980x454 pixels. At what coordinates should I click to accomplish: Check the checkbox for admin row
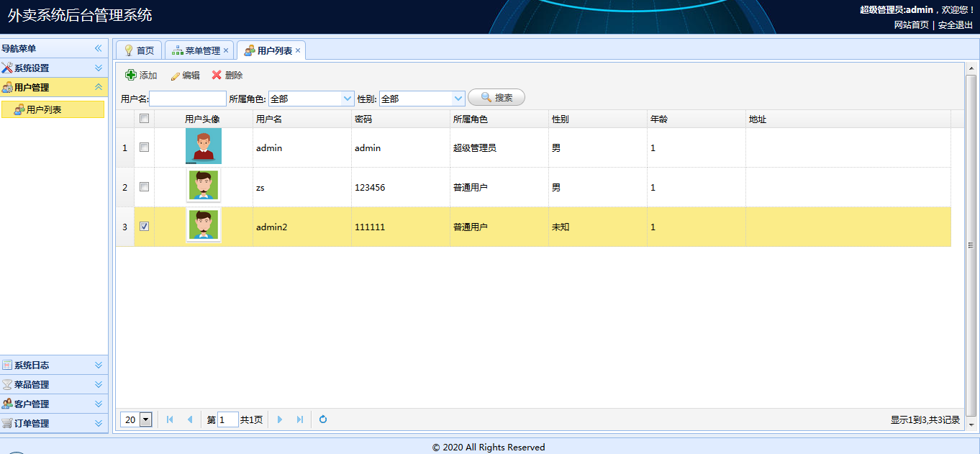click(x=144, y=147)
